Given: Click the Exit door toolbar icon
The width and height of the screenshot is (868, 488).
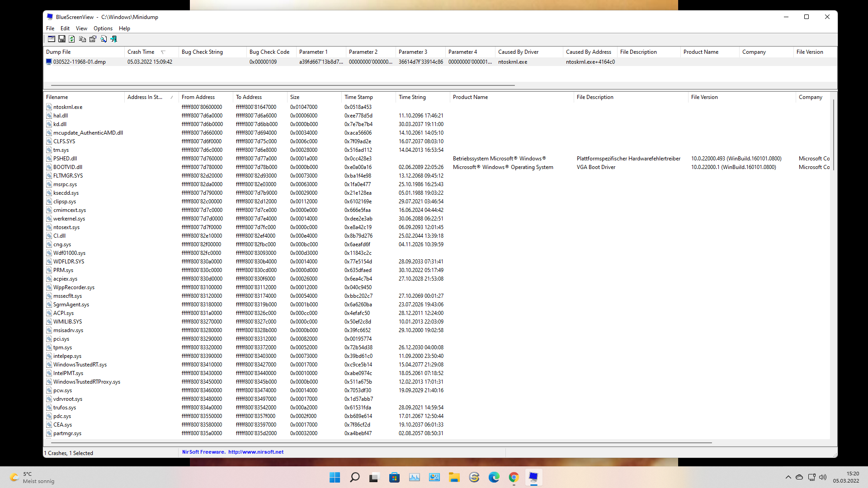Looking at the screenshot, I should tap(114, 39).
